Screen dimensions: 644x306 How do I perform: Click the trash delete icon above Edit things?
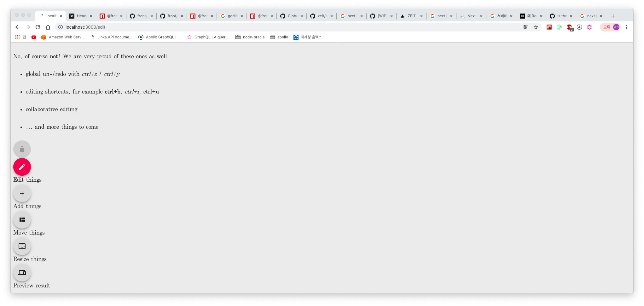22,149
